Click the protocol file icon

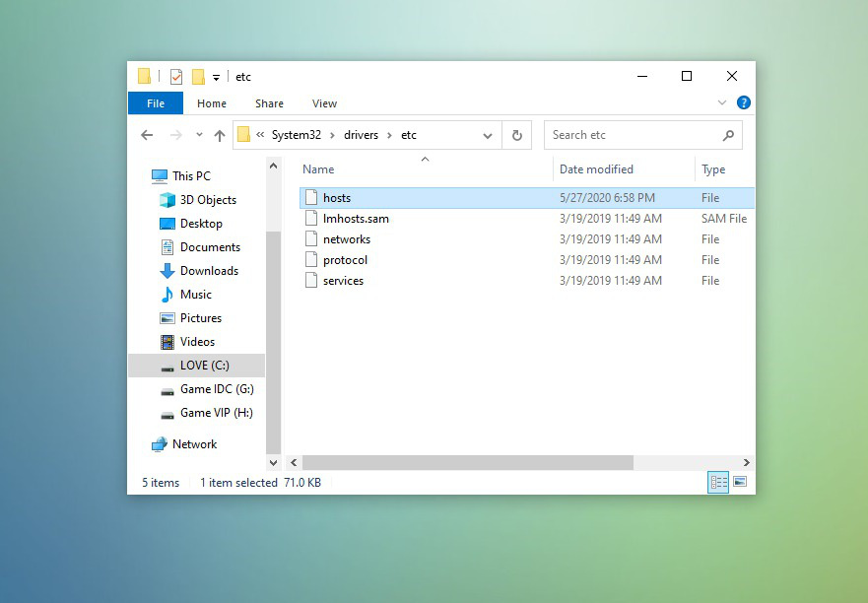coord(311,260)
